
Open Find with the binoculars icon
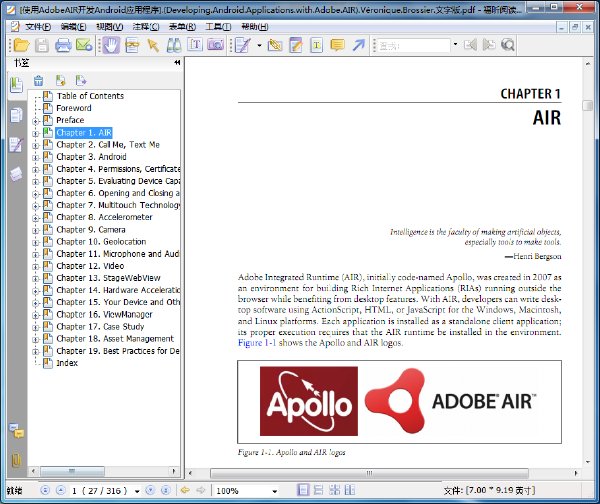coord(174,45)
